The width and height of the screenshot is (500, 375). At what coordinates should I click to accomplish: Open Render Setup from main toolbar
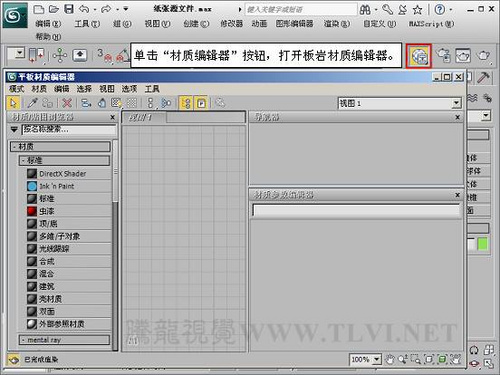444,55
